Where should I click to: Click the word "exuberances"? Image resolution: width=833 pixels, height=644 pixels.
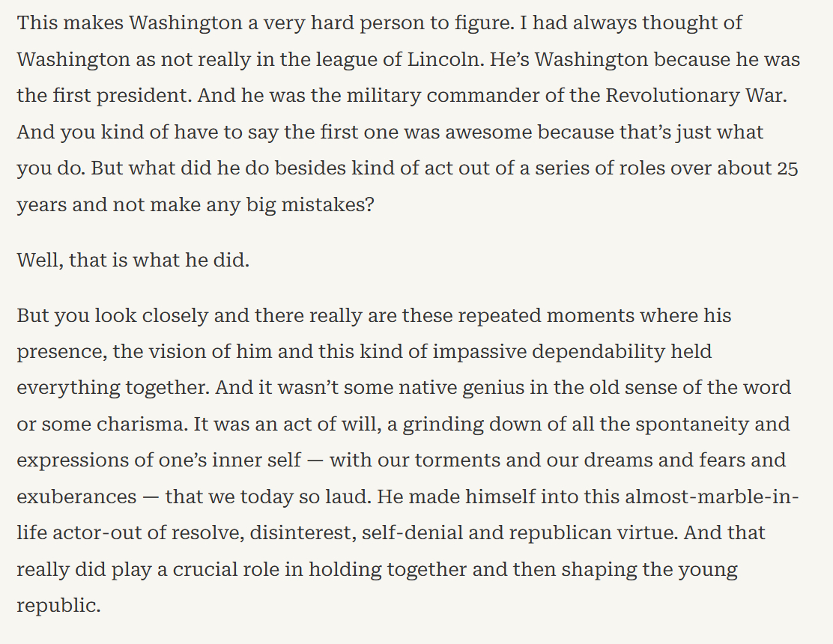click(76, 496)
